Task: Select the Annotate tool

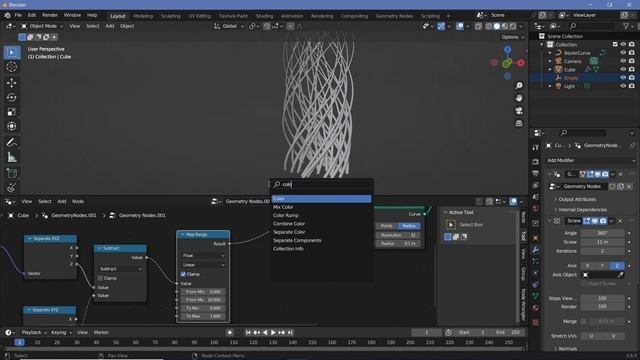Action: (12, 142)
